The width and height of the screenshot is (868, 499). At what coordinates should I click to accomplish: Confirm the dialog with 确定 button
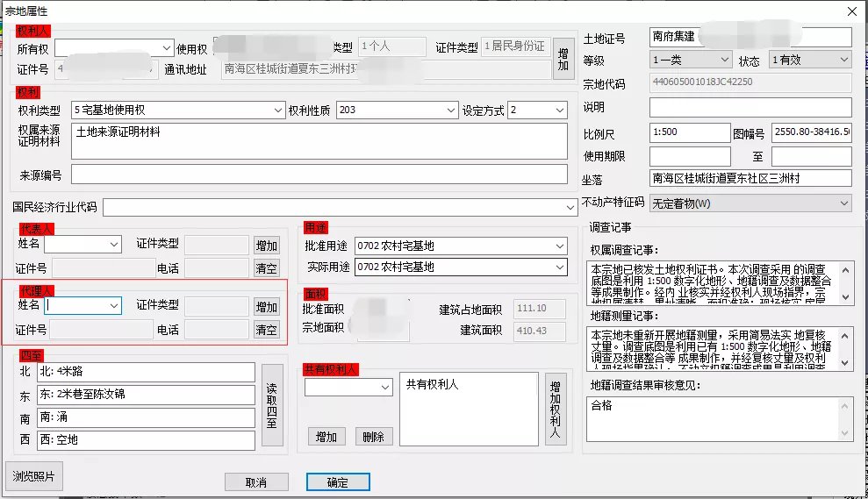tap(337, 482)
